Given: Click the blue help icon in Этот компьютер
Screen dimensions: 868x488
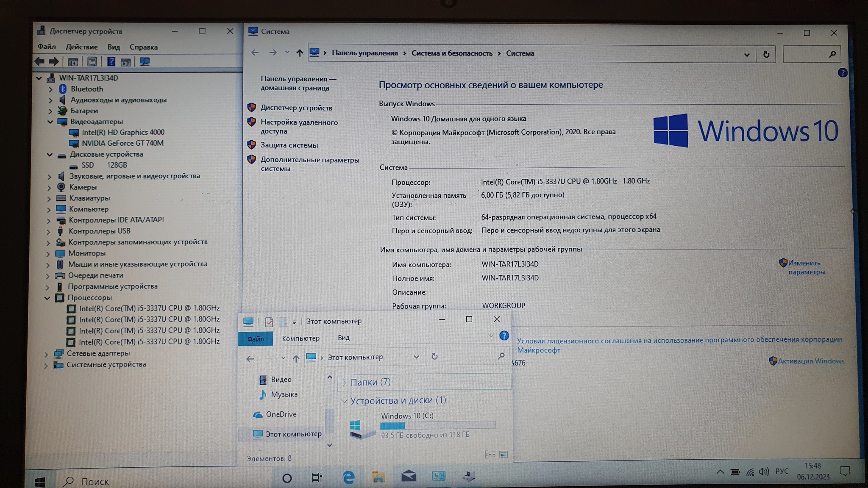Looking at the screenshot, I should pos(504,336).
